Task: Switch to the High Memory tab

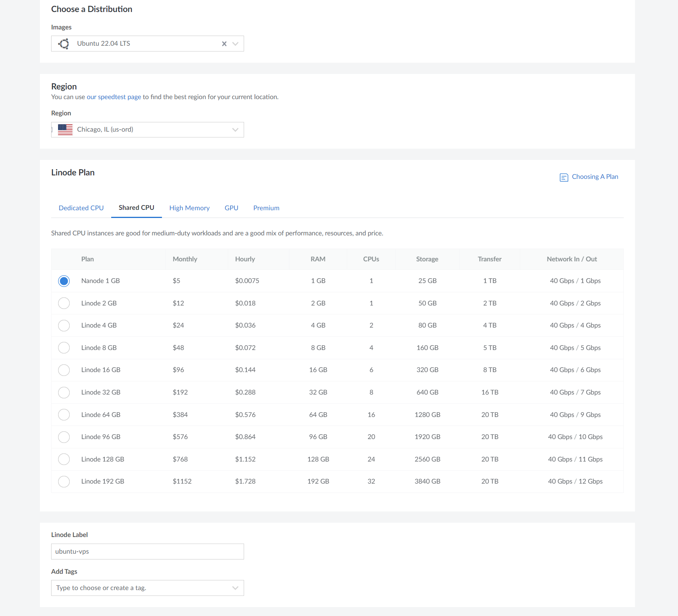Action: click(189, 208)
